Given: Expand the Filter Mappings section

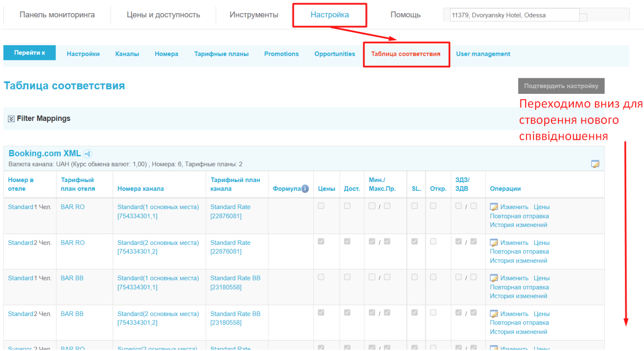Looking at the screenshot, I should pos(11,119).
